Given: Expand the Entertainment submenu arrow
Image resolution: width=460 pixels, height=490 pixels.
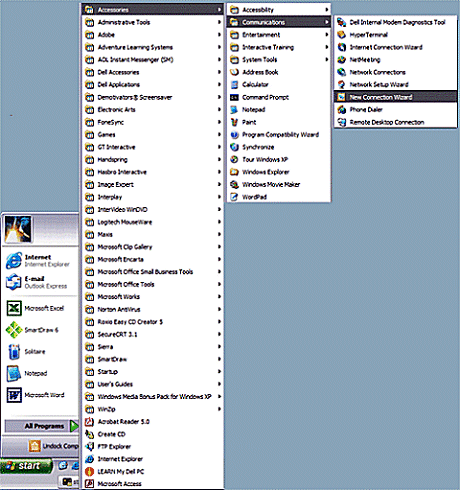Looking at the screenshot, I should tap(327, 35).
